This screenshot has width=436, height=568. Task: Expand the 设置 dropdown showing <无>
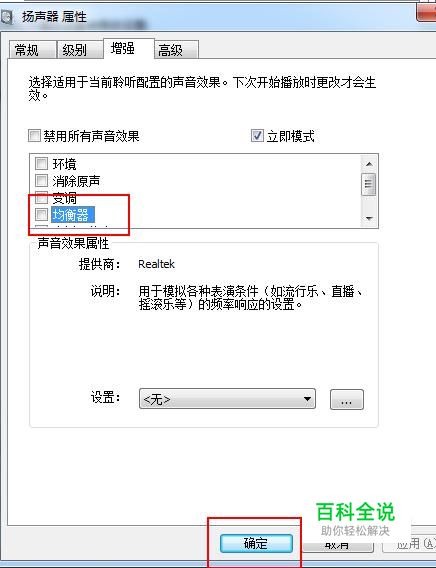[227, 399]
